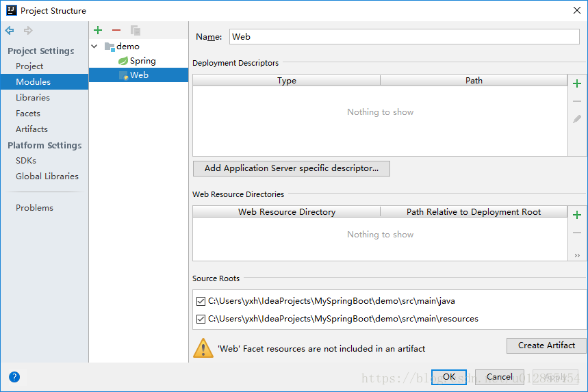
Task: Add a new module with green plus
Action: point(98,30)
